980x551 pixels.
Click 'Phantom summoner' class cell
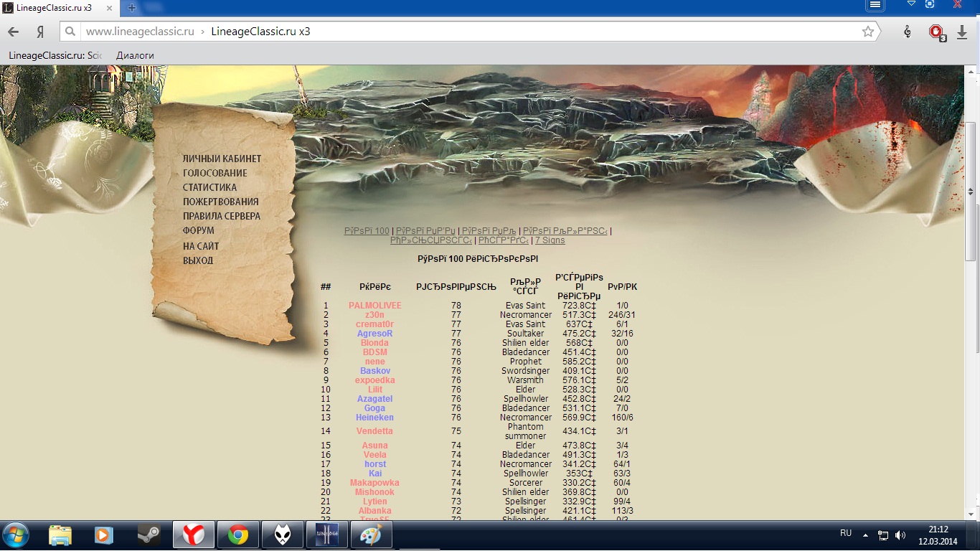526,431
